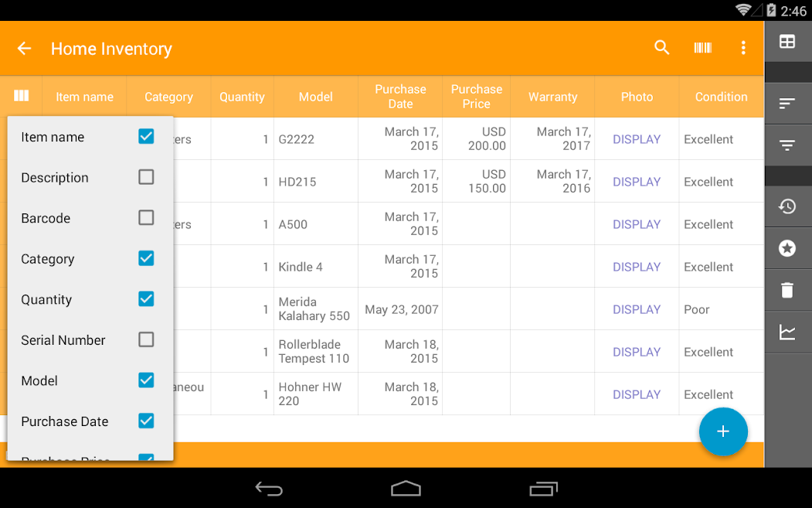
Task: Sort by the Warranty column header
Action: [552, 97]
